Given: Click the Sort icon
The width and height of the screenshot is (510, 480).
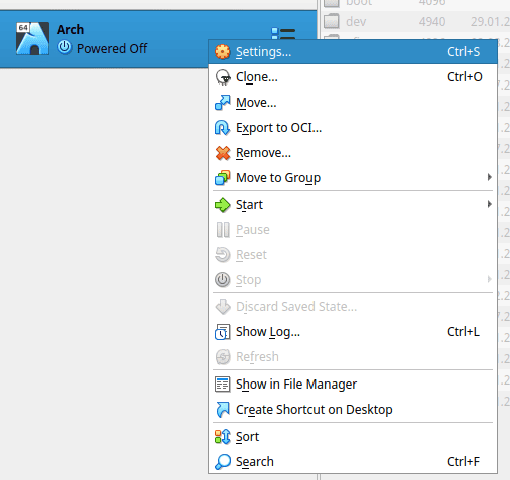Looking at the screenshot, I should tap(222, 437).
